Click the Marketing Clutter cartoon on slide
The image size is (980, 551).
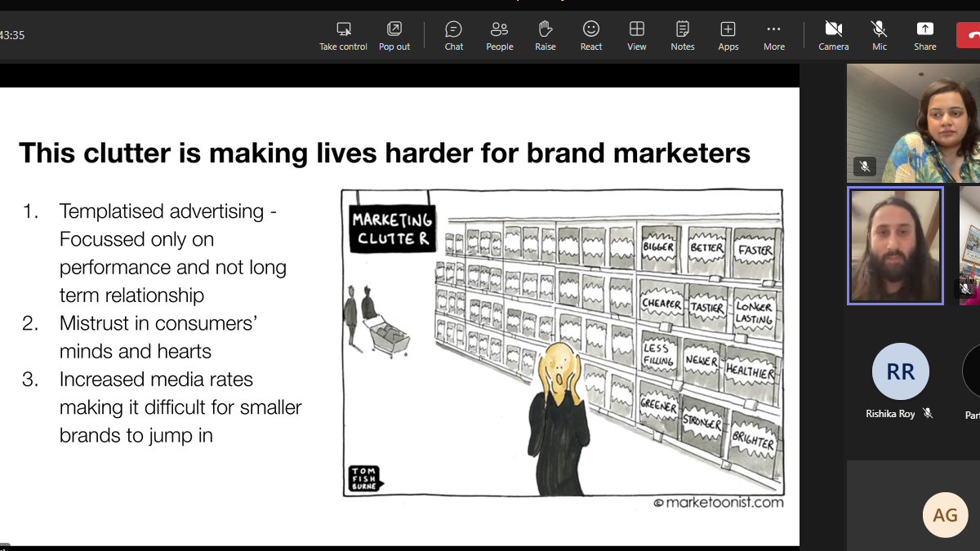coord(563,343)
